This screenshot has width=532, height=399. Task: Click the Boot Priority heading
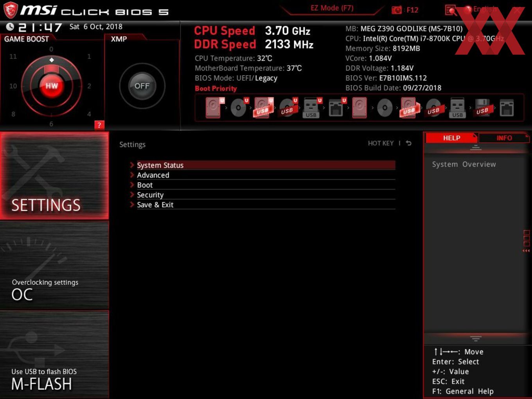(x=216, y=88)
